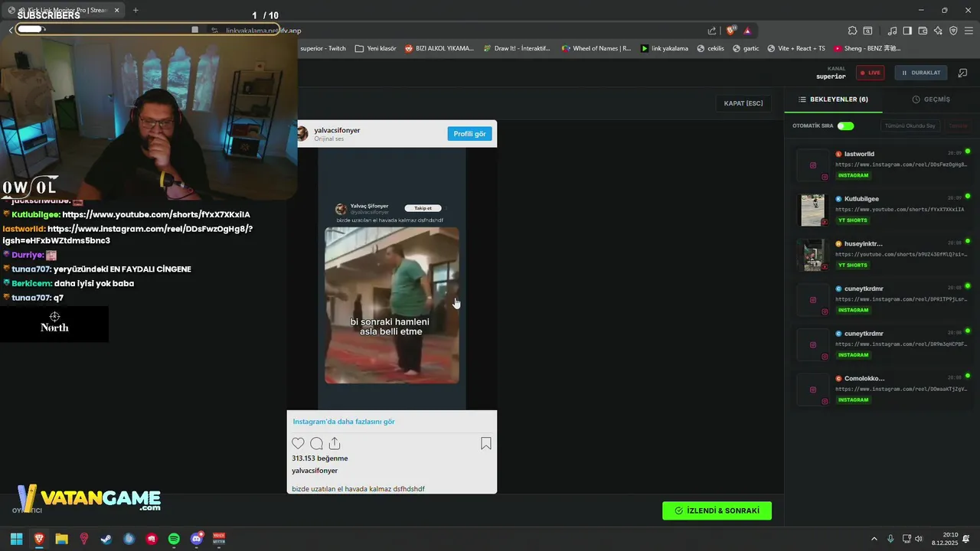Open the gartic bookmark
980x551 pixels.
(746, 48)
